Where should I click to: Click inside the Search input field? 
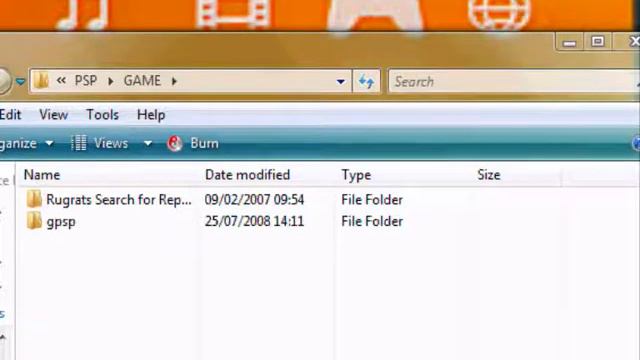[x=513, y=82]
